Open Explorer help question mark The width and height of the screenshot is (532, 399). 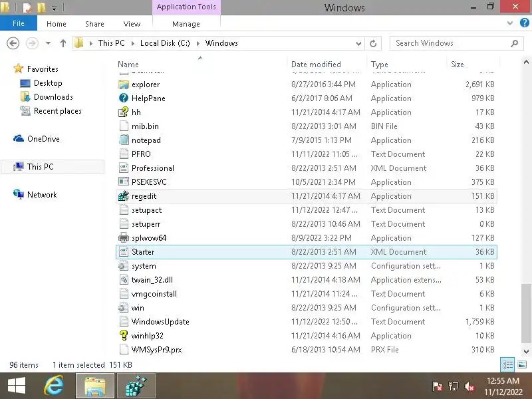524,23
